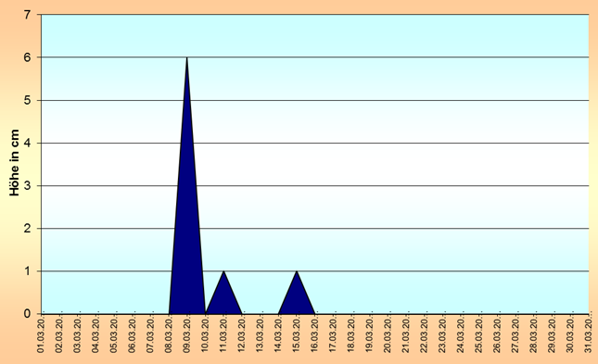Click the y-axis value 0

pyautogui.click(x=27, y=314)
